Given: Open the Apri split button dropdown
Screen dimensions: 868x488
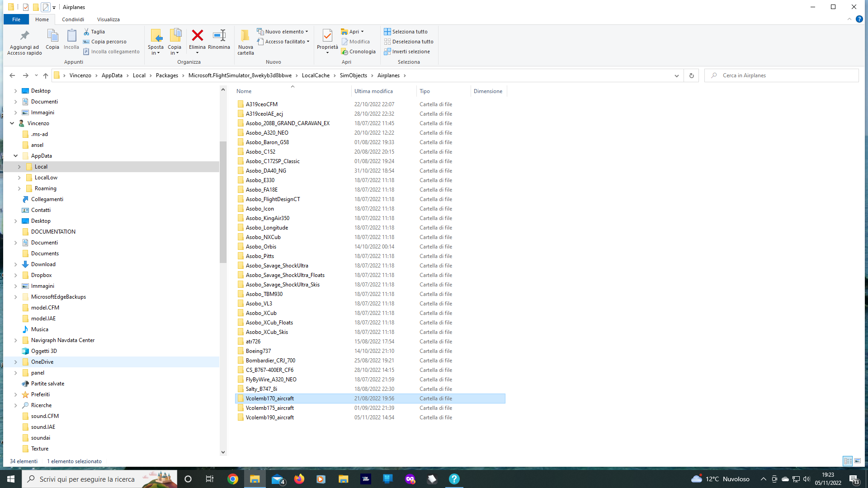Looking at the screenshot, I should tap(362, 32).
